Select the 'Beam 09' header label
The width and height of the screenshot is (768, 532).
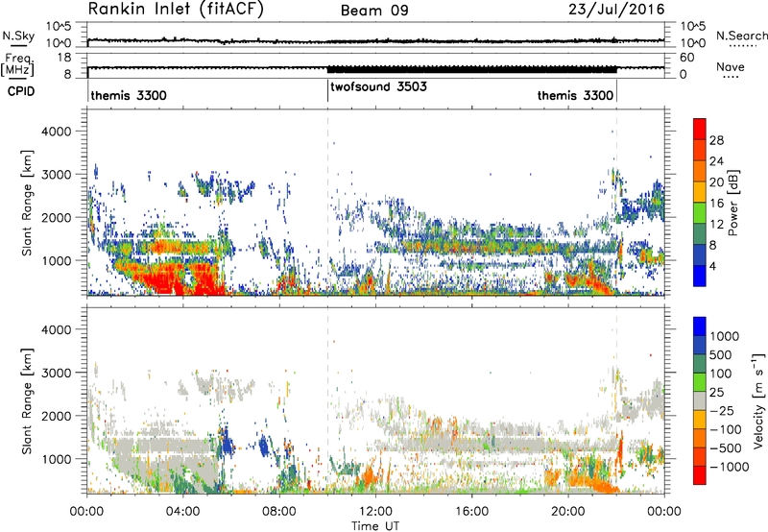click(x=374, y=11)
